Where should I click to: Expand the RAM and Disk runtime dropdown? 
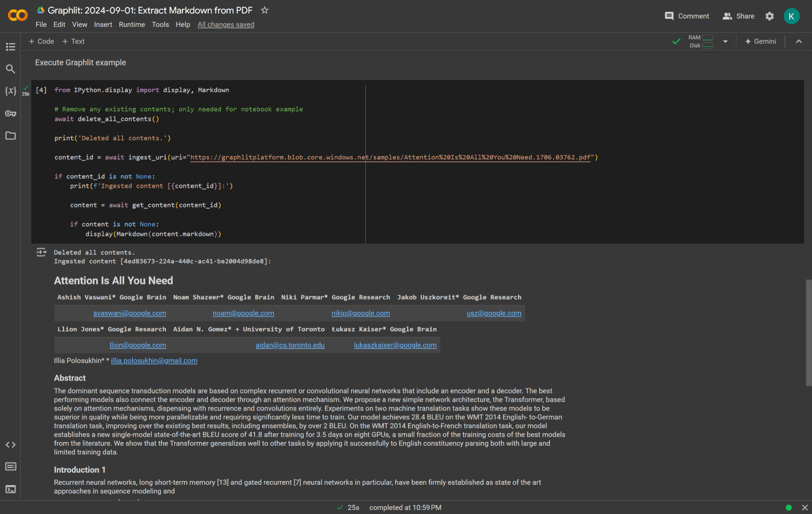(x=725, y=42)
